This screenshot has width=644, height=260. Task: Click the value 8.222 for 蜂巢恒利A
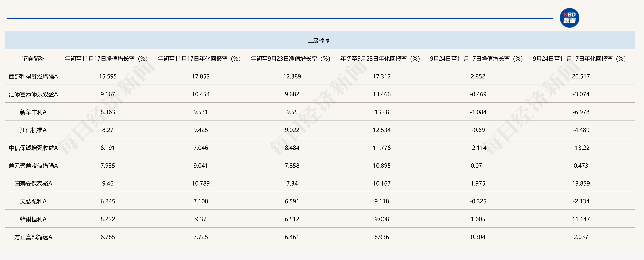[108, 219]
